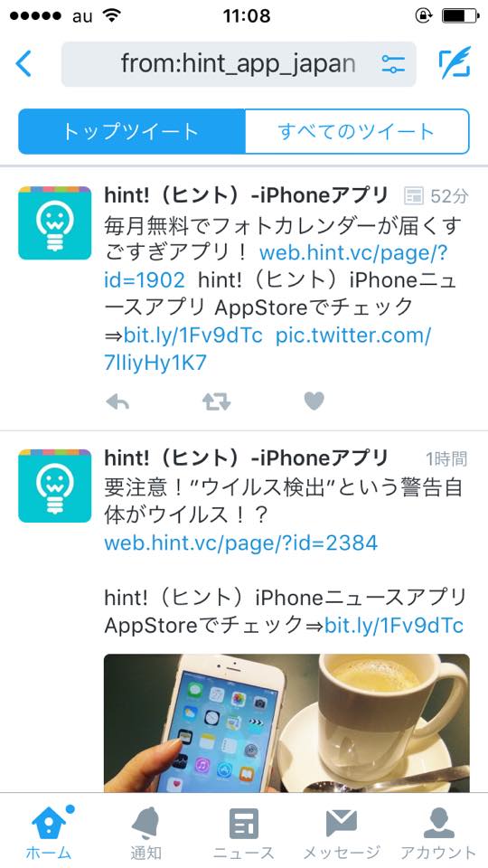488x868 pixels.
Task: Open the メッセージ envelope tab
Action: coord(342,830)
